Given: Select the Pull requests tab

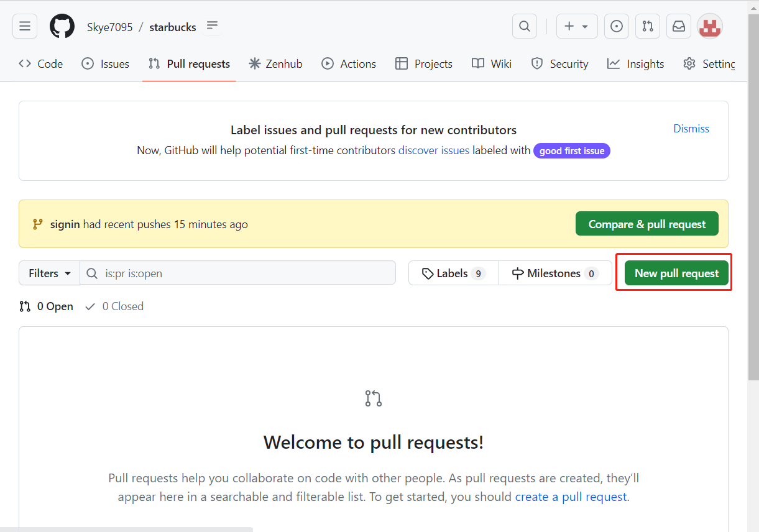Looking at the screenshot, I should 189,63.
